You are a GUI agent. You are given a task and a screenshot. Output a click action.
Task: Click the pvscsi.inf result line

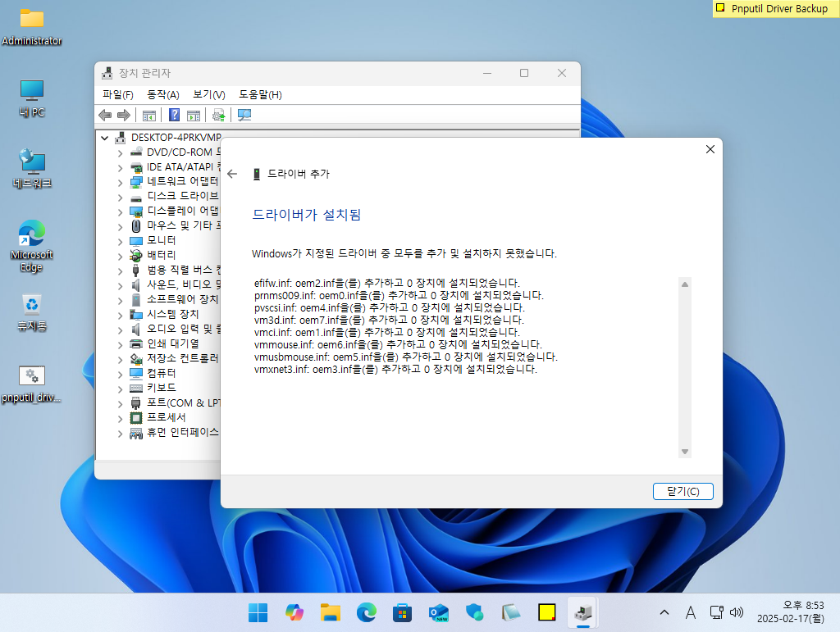[390, 307]
